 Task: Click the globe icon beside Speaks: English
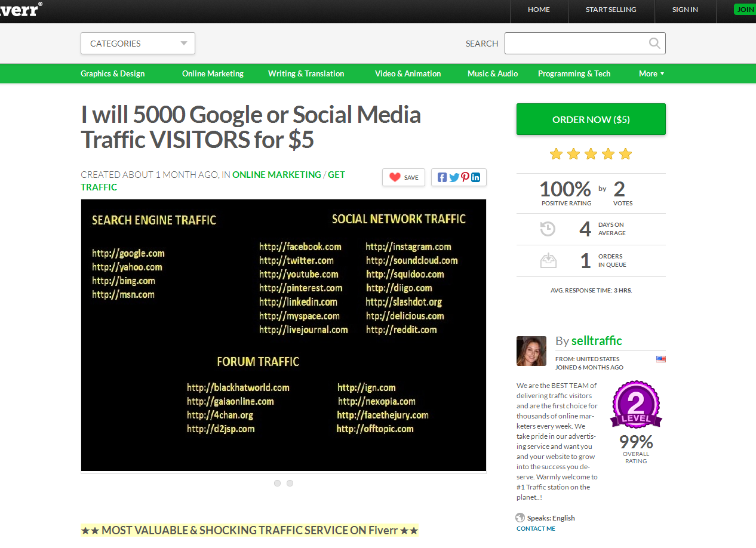[520, 518]
